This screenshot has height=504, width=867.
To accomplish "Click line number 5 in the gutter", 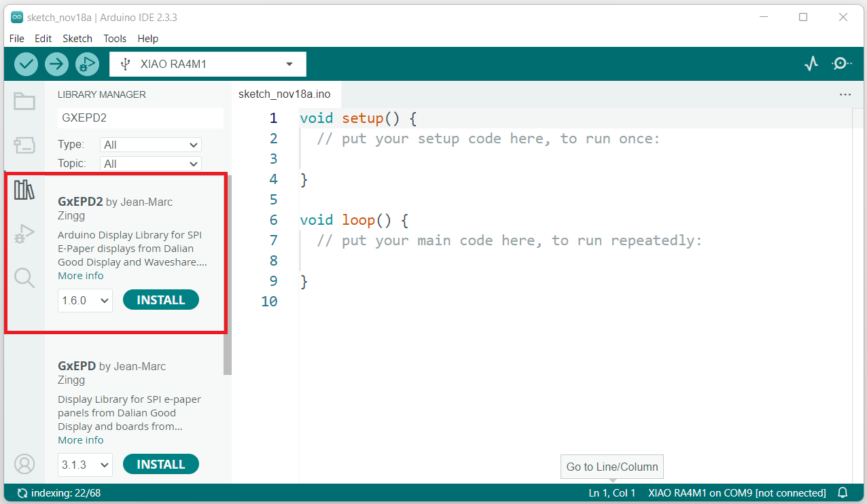I will [x=274, y=200].
